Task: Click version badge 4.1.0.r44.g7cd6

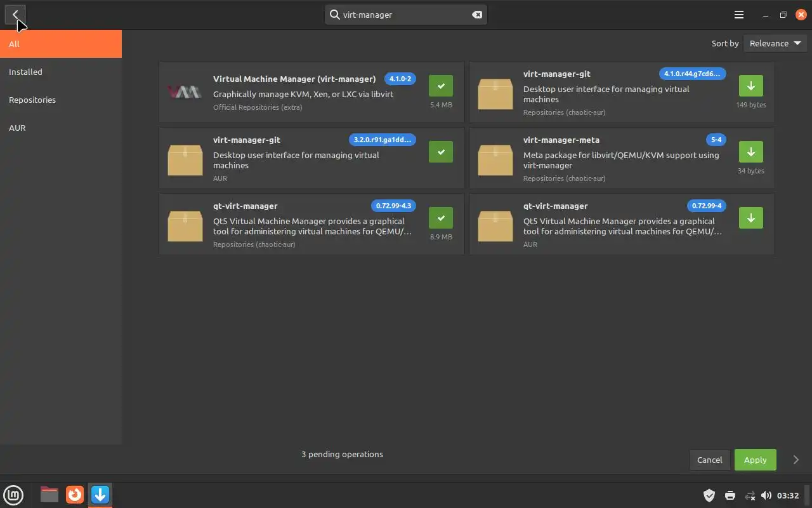Action: coord(693,74)
